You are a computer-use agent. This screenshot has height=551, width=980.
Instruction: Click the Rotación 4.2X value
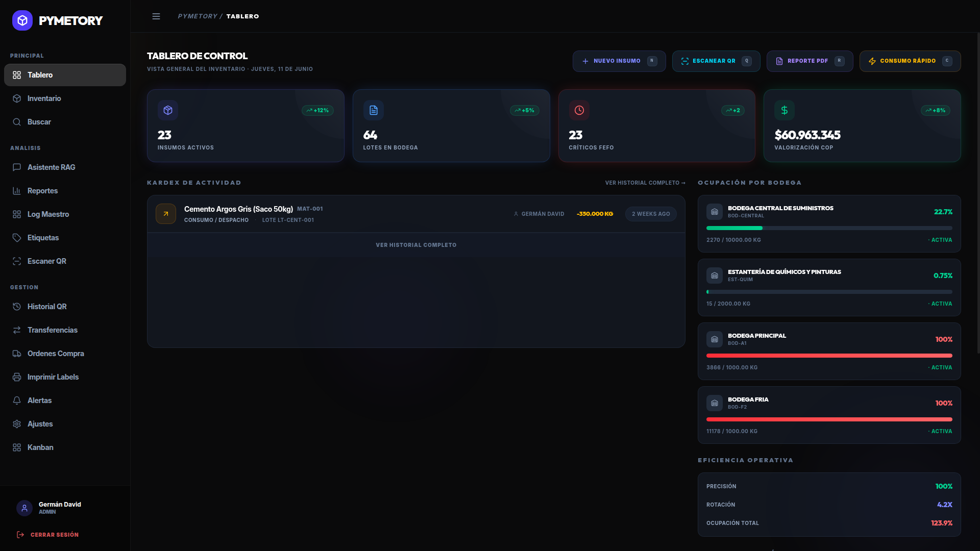click(945, 505)
